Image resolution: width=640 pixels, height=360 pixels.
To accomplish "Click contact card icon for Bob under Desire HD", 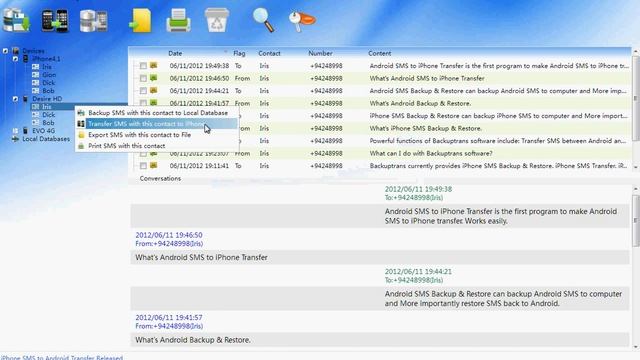I will pos(36,122).
